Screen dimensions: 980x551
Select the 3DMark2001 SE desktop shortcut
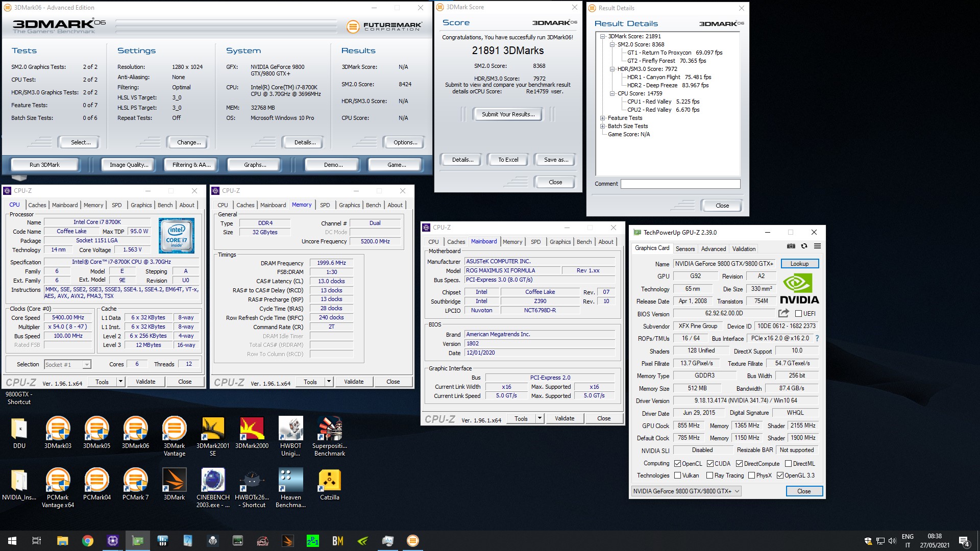pos(213,436)
